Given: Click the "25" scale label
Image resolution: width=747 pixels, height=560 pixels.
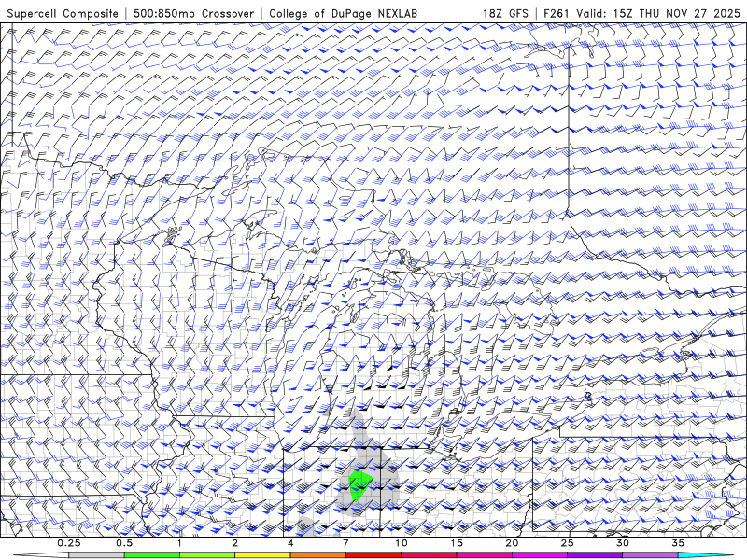Looking at the screenshot, I should pos(568,543).
